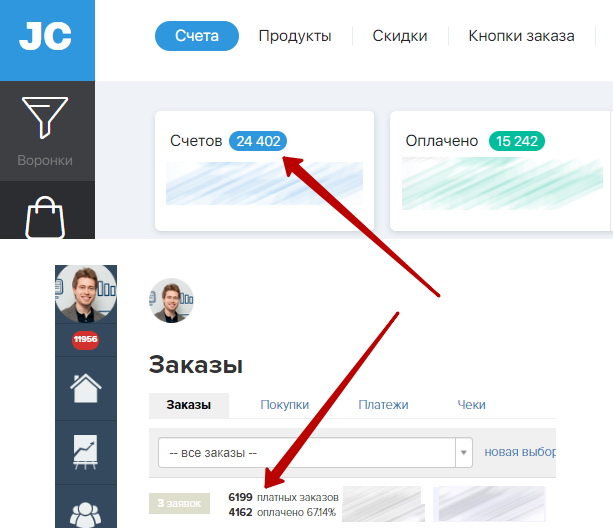Open the analytics chart easel icon
The image size is (613, 528).
click(86, 452)
